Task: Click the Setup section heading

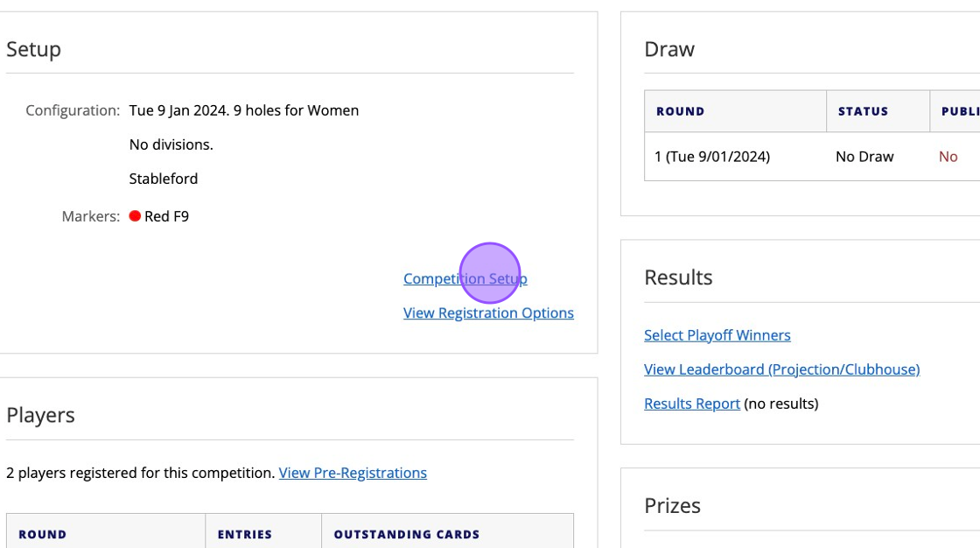Action: click(33, 49)
